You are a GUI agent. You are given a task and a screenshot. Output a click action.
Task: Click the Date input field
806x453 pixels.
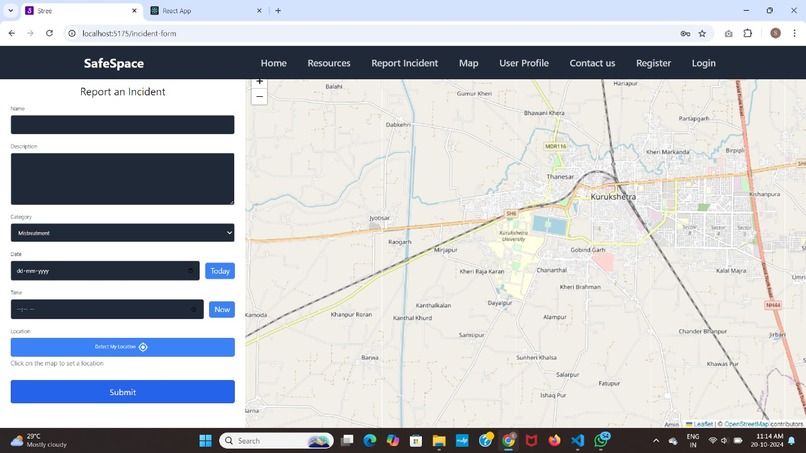click(105, 270)
